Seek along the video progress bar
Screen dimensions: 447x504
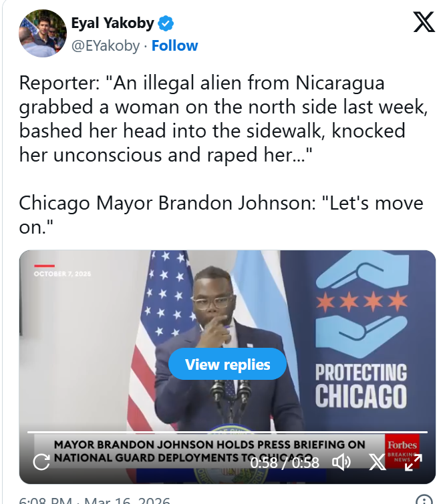click(x=227, y=433)
